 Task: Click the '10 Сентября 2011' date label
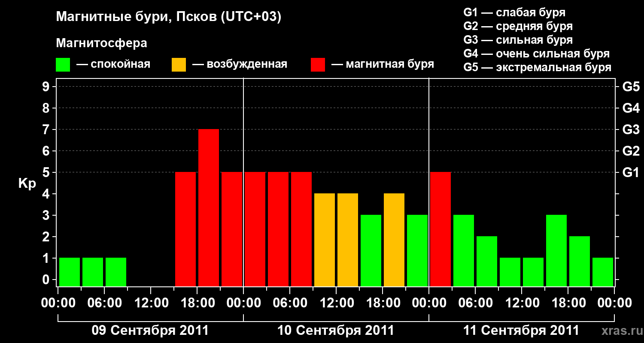point(336,331)
